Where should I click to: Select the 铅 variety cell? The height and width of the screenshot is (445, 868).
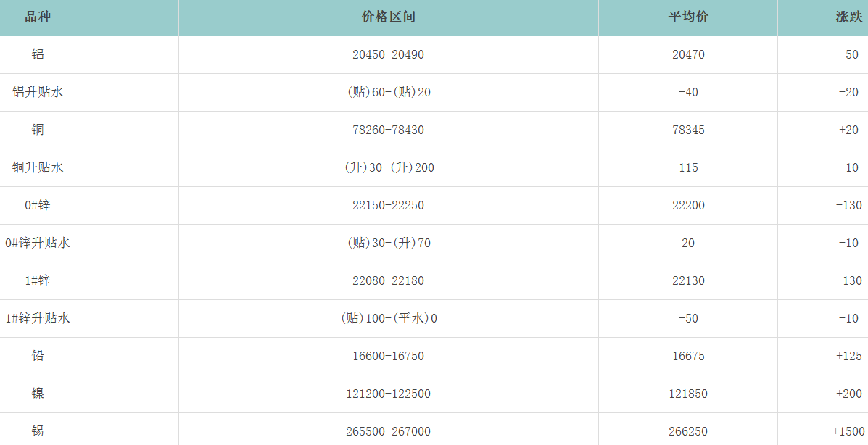[38, 356]
